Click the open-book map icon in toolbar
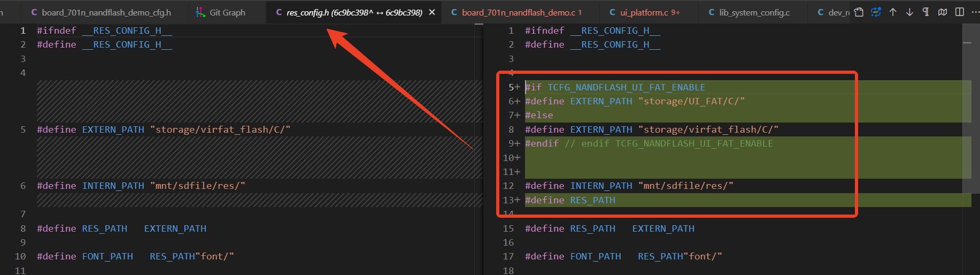This screenshot has width=980, height=275. (943, 12)
